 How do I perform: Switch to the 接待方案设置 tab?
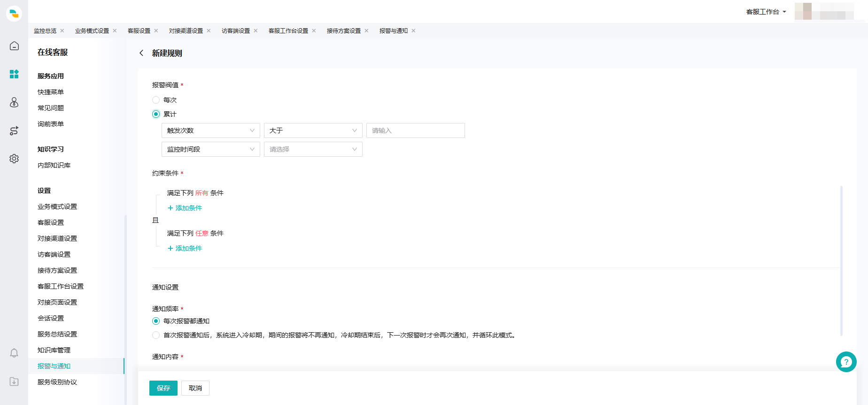344,31
